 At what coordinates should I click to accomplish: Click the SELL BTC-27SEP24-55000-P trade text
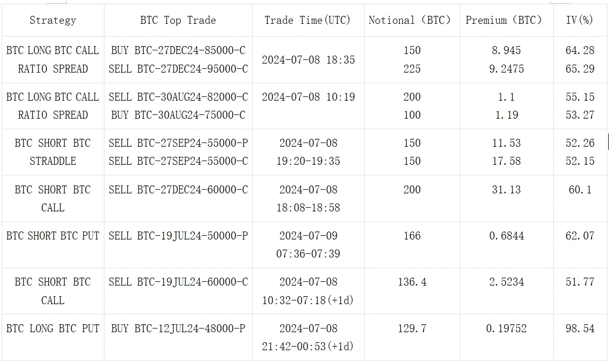point(178,143)
